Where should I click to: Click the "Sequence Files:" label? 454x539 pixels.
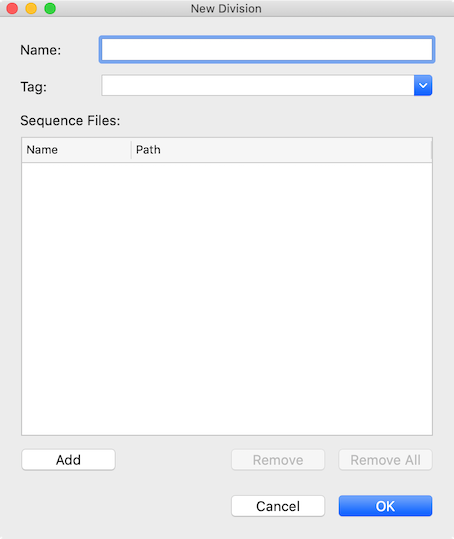click(x=70, y=121)
